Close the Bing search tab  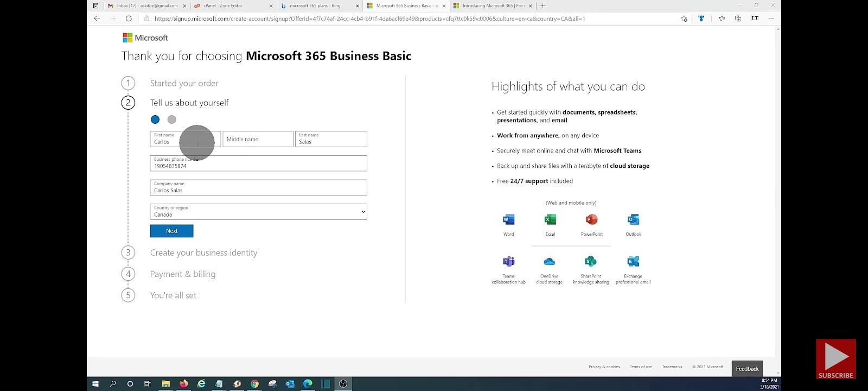pos(358,6)
